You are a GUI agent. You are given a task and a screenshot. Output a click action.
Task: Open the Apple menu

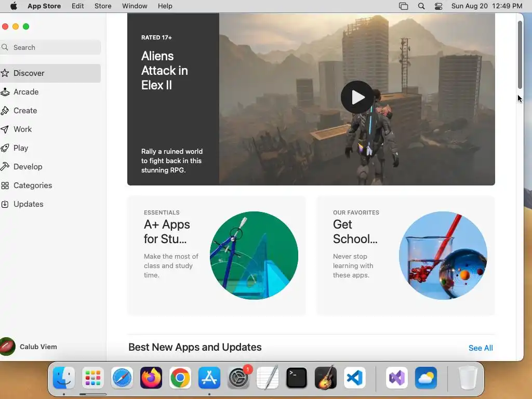[14, 6]
